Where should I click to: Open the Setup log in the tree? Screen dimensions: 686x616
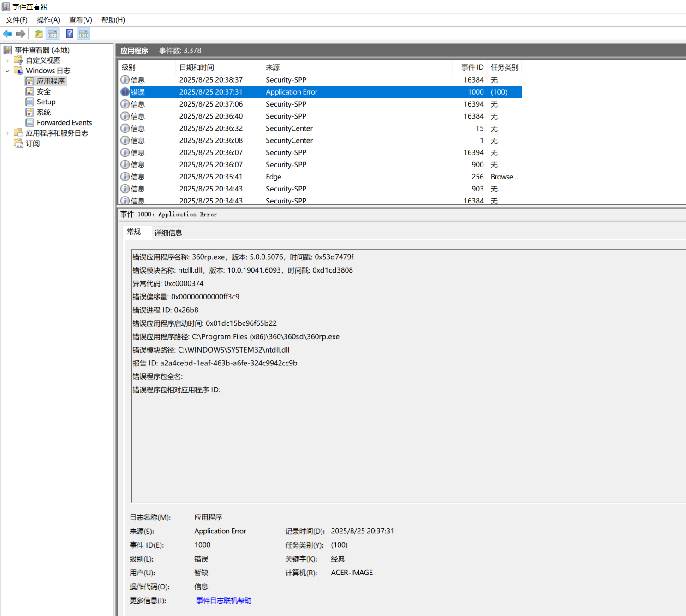point(46,102)
